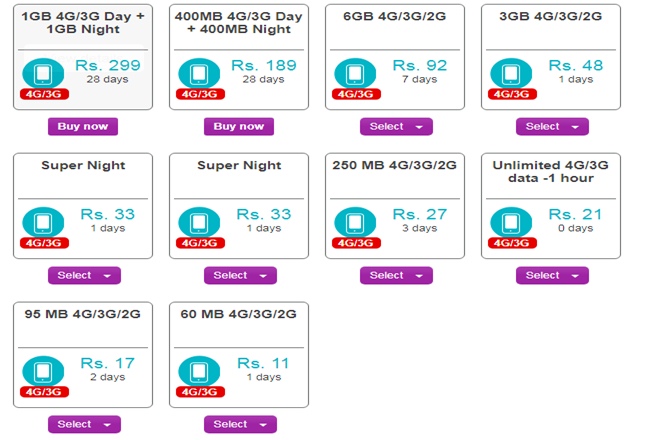
Task: Open Select dropdown under 6GB plan
Action: point(396,127)
